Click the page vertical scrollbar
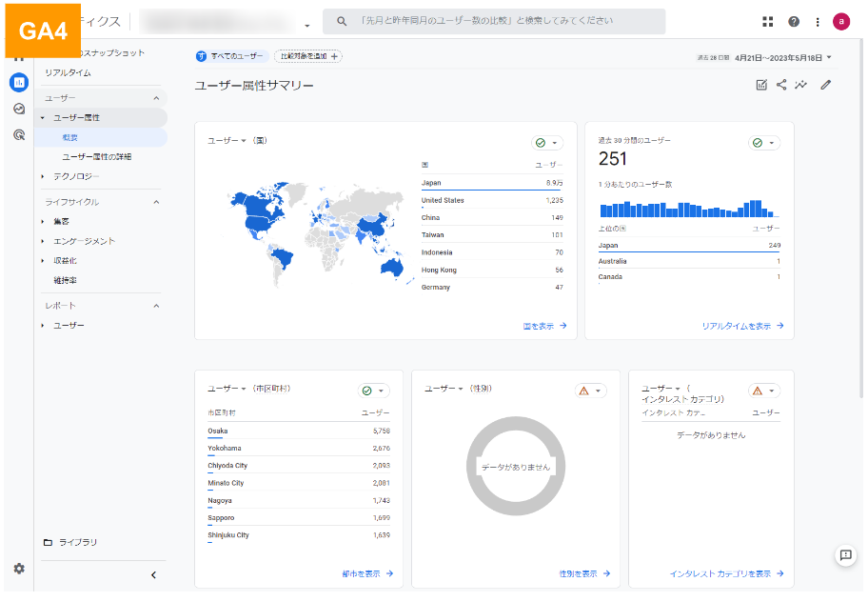The width and height of the screenshot is (868, 602). coord(861,219)
